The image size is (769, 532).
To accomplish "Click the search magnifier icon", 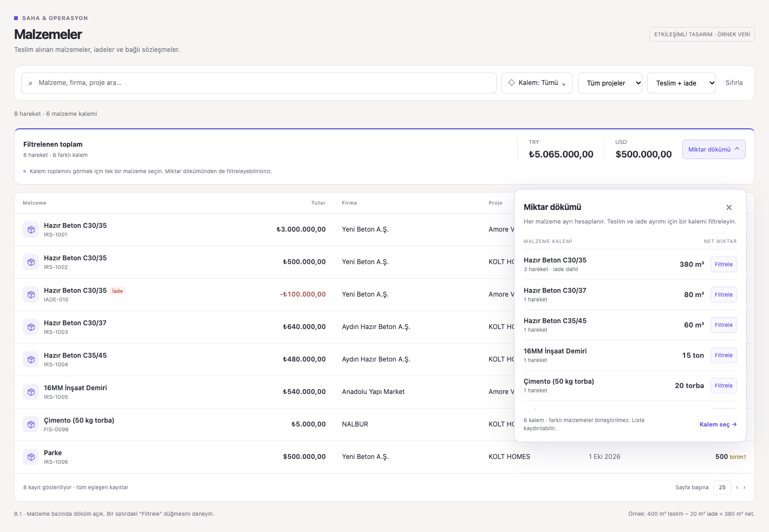I will coord(30,83).
